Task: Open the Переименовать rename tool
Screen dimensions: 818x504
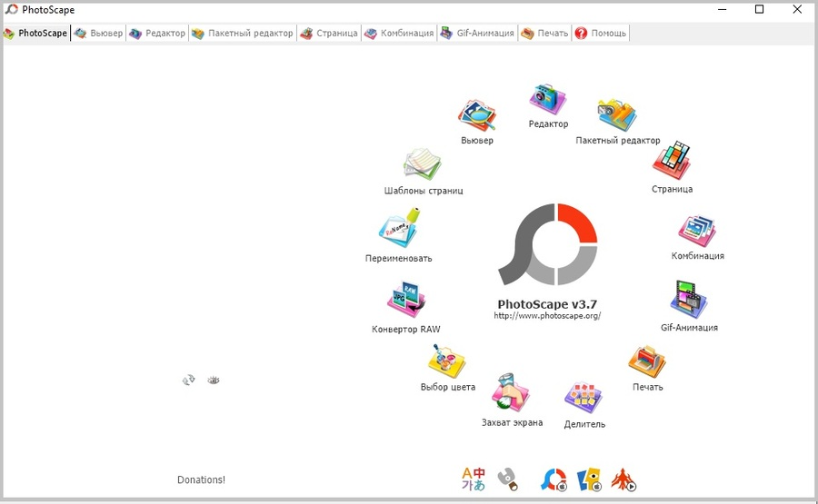Action: [x=400, y=228]
